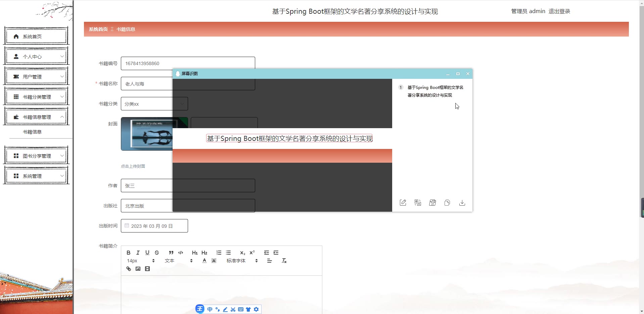This screenshot has width=644, height=314.
Task: Click the document convert icon in 屏幕识图
Action: click(x=432, y=203)
